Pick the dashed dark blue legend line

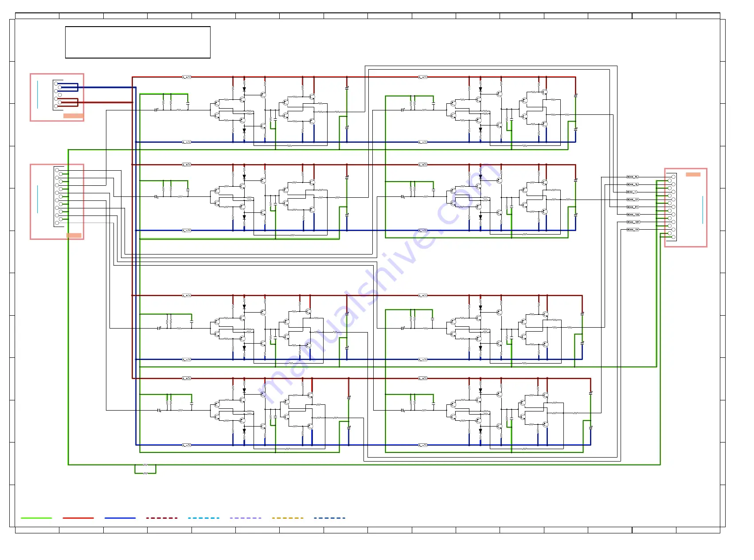click(x=329, y=518)
